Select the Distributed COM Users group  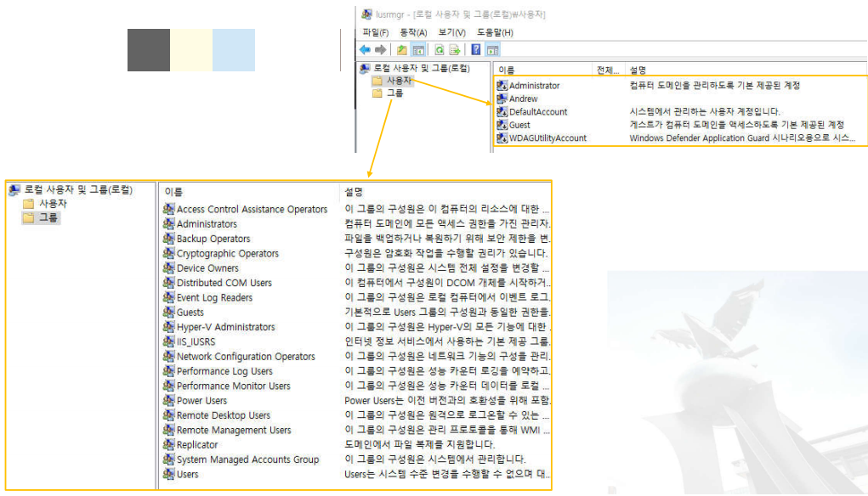pyautogui.click(x=218, y=283)
